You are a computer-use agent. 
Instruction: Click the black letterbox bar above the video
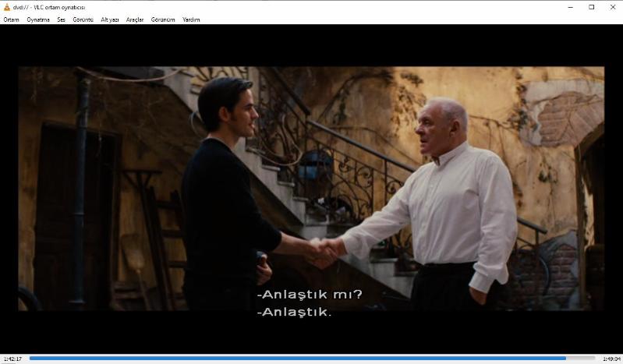tap(312, 45)
